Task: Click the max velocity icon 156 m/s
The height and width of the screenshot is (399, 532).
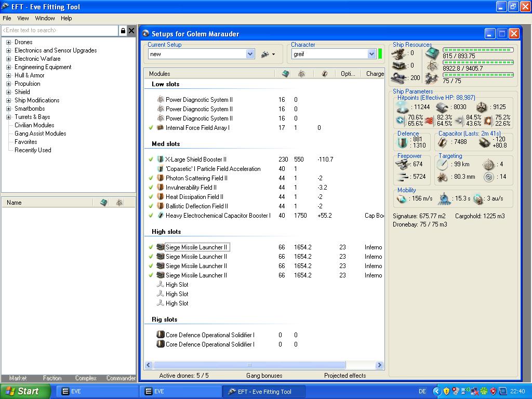Action: pos(402,199)
